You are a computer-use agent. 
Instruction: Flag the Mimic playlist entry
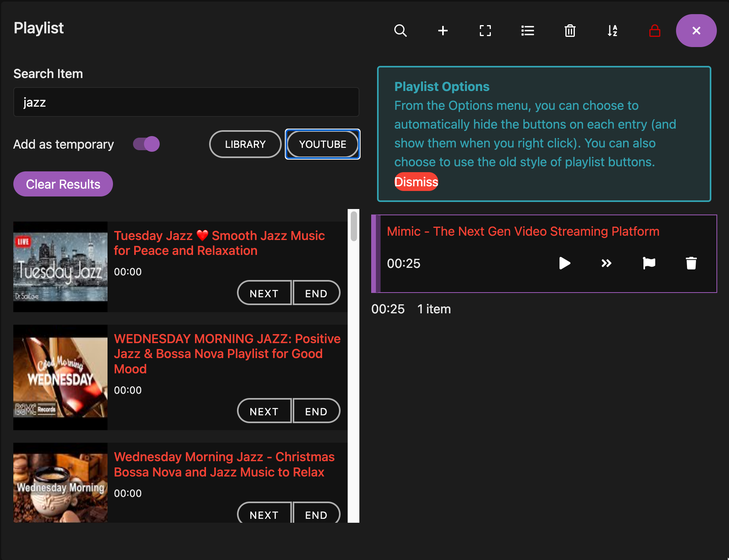(x=649, y=263)
